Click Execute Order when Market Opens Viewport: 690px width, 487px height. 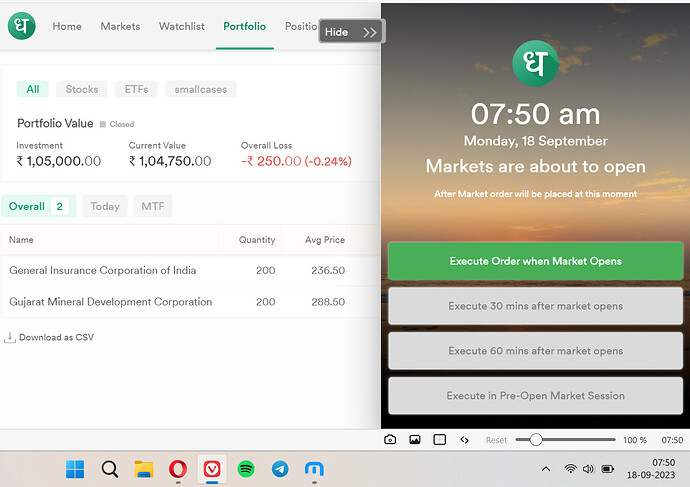[x=536, y=261]
